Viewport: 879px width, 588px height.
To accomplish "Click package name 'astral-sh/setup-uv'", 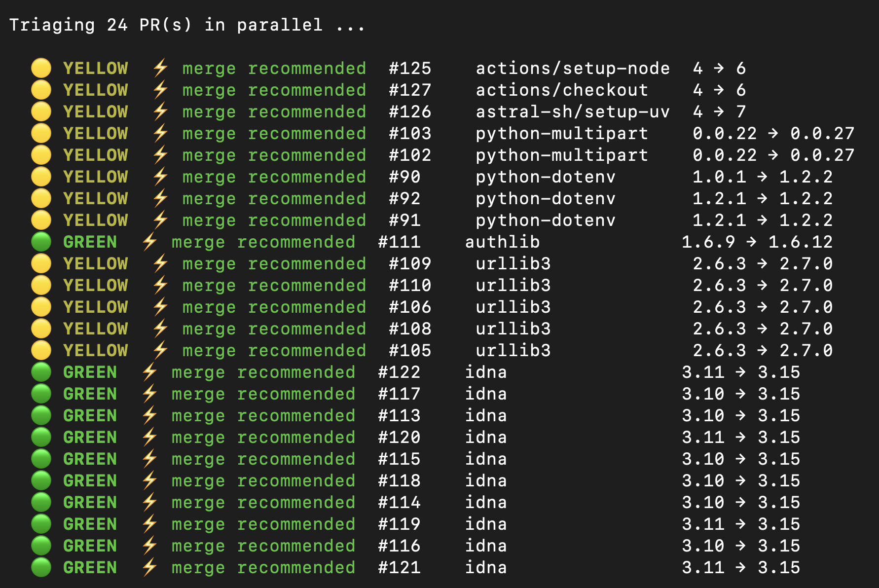I will pyautogui.click(x=573, y=111).
